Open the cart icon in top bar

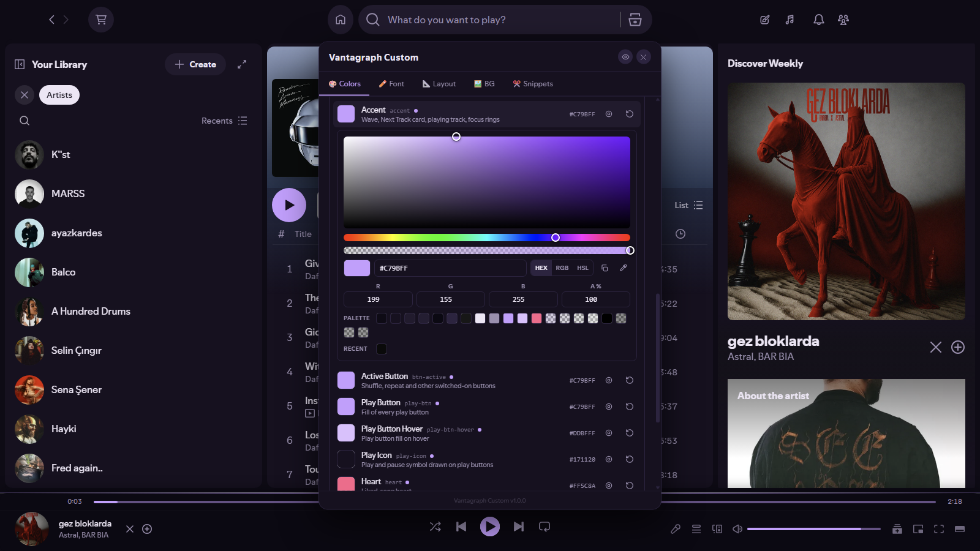pos(101,20)
